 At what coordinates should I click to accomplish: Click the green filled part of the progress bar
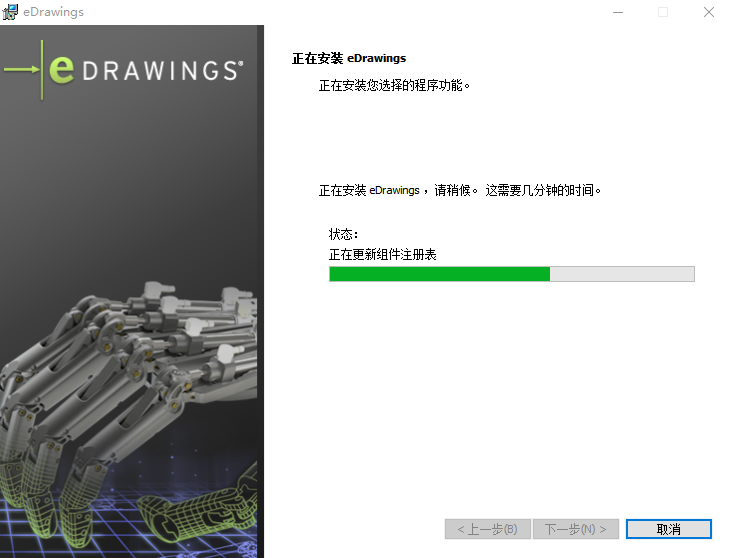[x=439, y=274]
